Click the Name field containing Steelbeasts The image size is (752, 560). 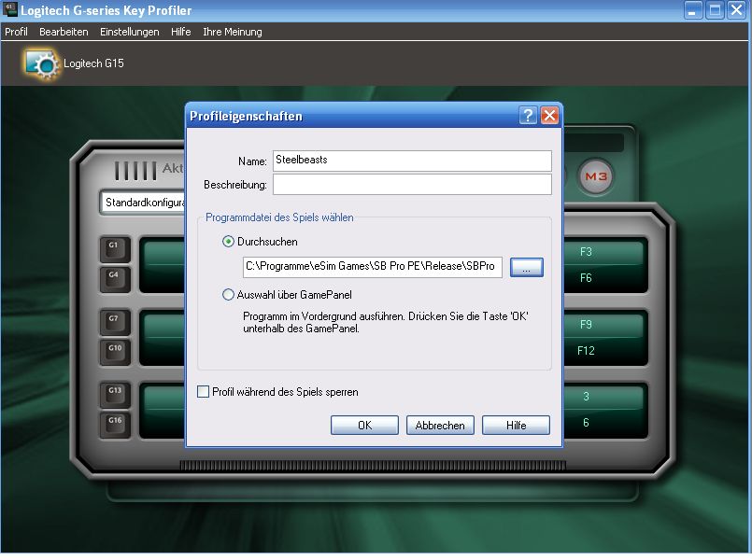point(412,161)
